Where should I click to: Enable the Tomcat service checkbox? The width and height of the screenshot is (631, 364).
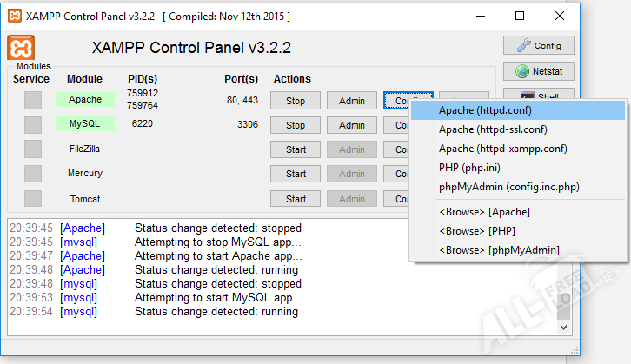point(33,198)
